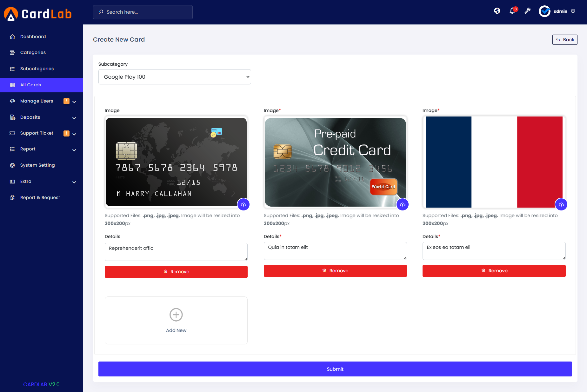
Task: Open the admin account dropdown
Action: [x=573, y=11]
